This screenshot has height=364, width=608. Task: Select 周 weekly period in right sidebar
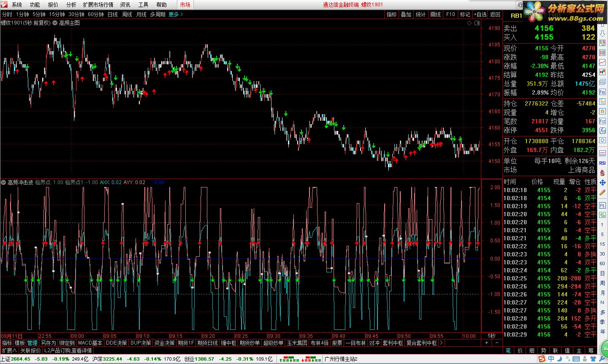[603, 283]
